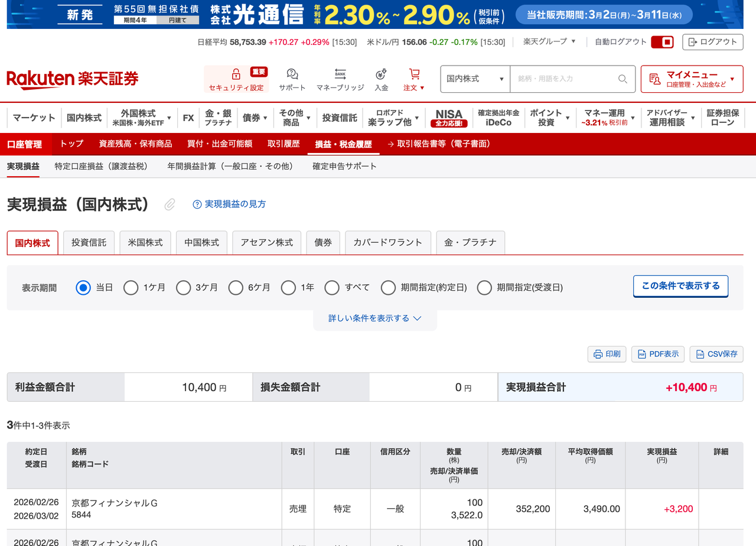Screen dimensions: 756x546
Task: Choose the すべて period radio button
Action: pos(332,287)
